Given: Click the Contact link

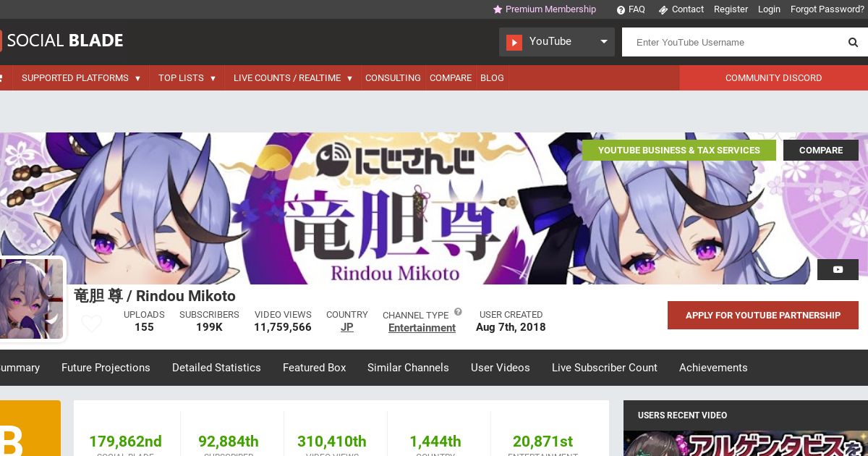Looking at the screenshot, I should point(688,9).
